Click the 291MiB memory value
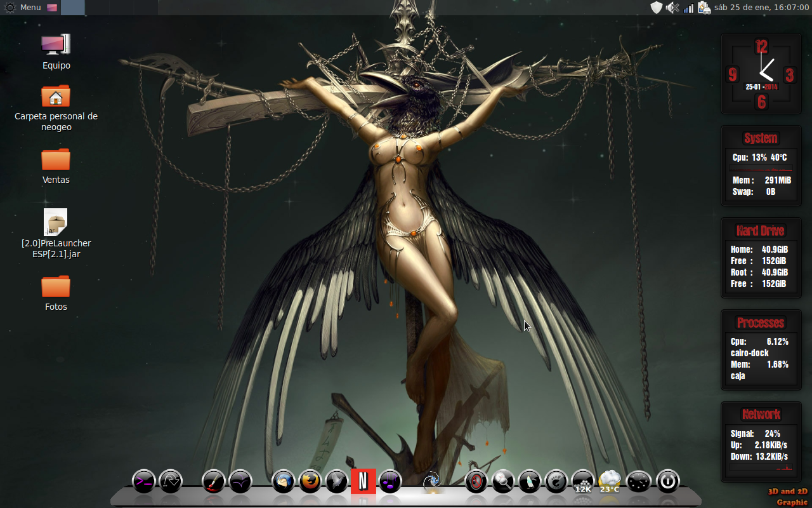The width and height of the screenshot is (812, 508). click(778, 180)
